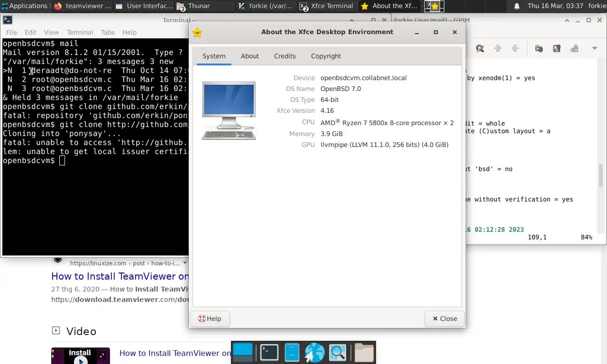
Task: Open Terminal Edit menu
Action: tap(30, 32)
